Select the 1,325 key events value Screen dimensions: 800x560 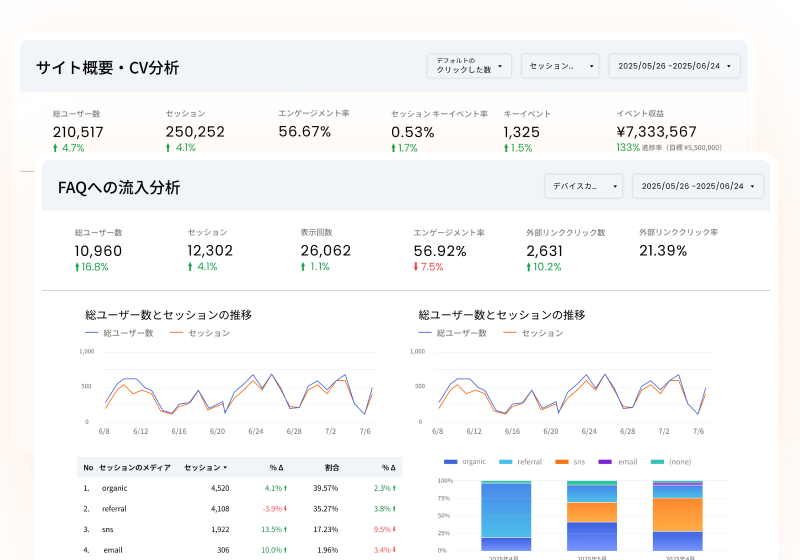[521, 132]
